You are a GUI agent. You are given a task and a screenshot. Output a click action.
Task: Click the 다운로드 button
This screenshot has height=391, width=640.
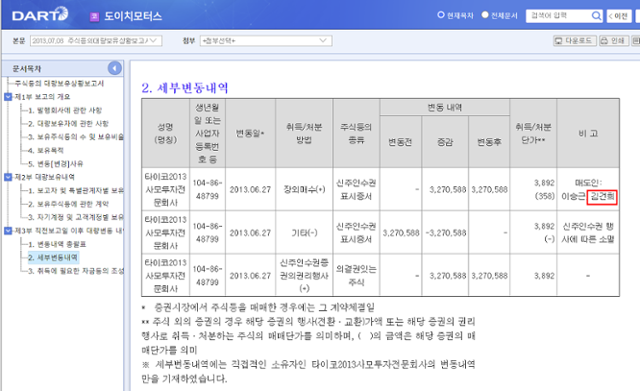(x=575, y=41)
